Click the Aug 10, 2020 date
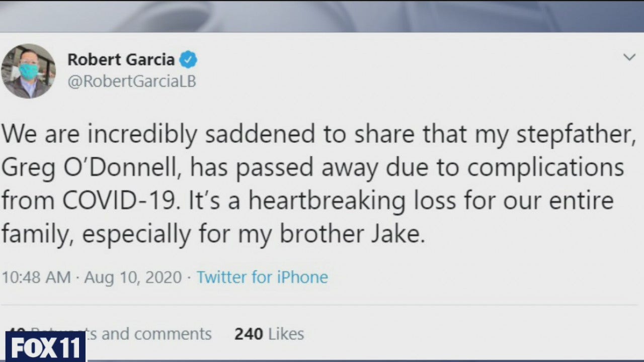 (133, 277)
